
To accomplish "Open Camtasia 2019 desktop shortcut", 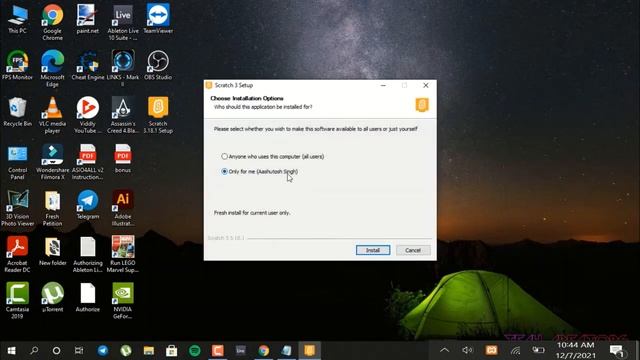I will point(18,301).
